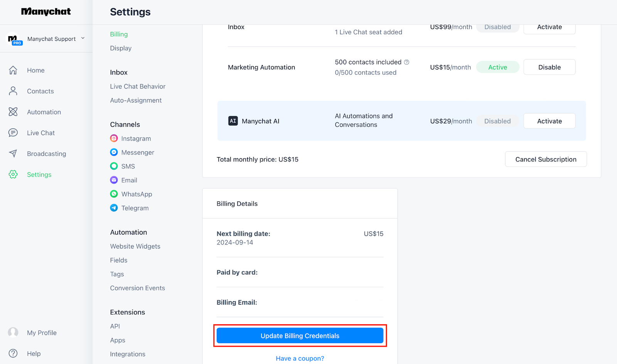Click the Broadcasting paper plane icon
617x364 pixels.
tap(13, 153)
